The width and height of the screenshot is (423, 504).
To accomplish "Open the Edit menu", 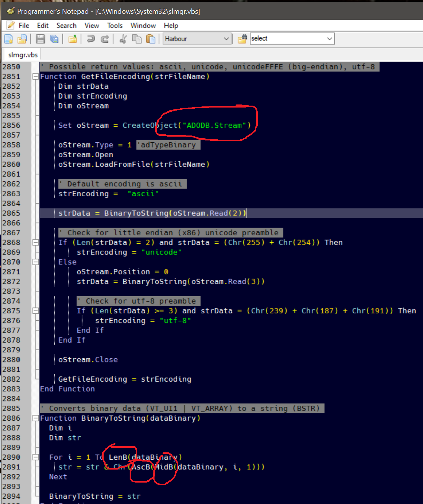I will 43,26.
